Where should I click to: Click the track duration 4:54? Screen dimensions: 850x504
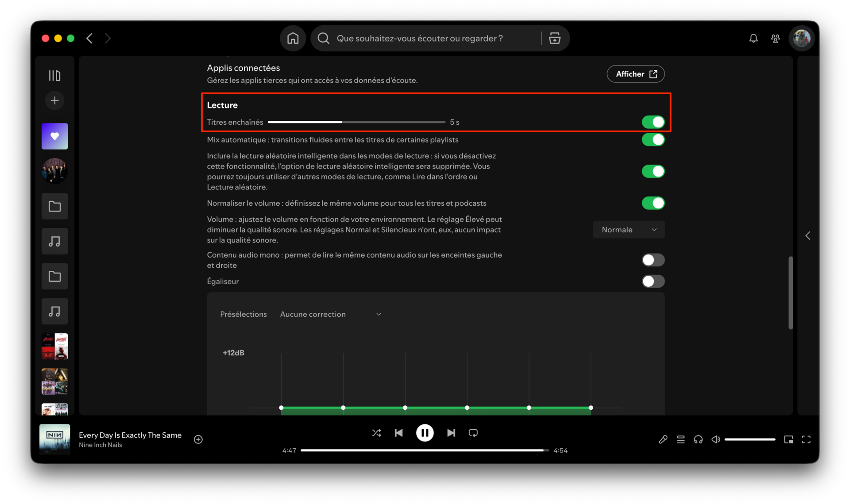click(560, 450)
